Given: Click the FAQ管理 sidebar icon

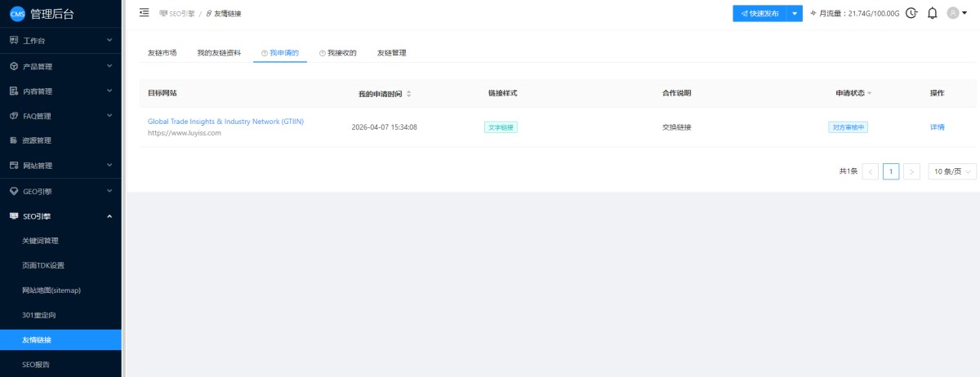Looking at the screenshot, I should point(14,115).
